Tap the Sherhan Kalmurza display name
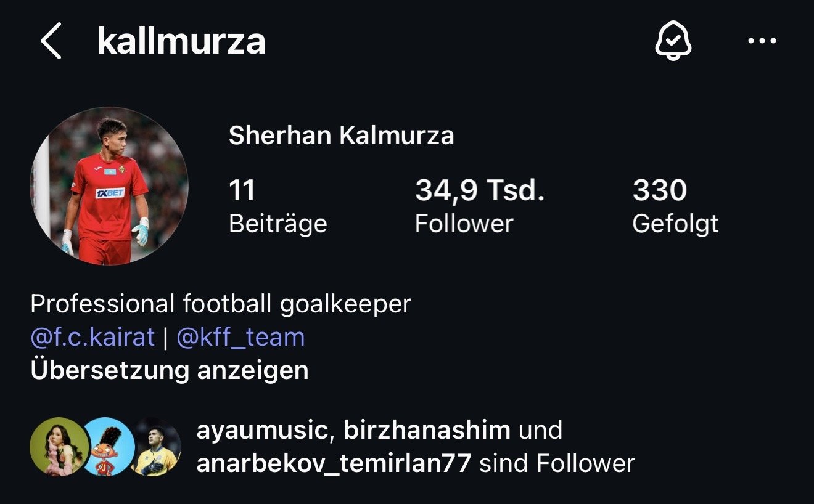The height and width of the screenshot is (504, 814). coord(341,136)
